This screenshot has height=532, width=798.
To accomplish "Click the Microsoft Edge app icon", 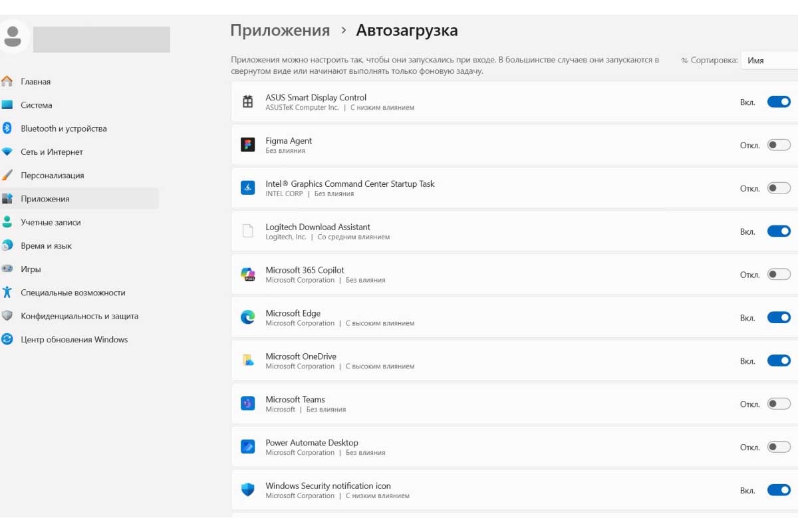I will point(247,317).
